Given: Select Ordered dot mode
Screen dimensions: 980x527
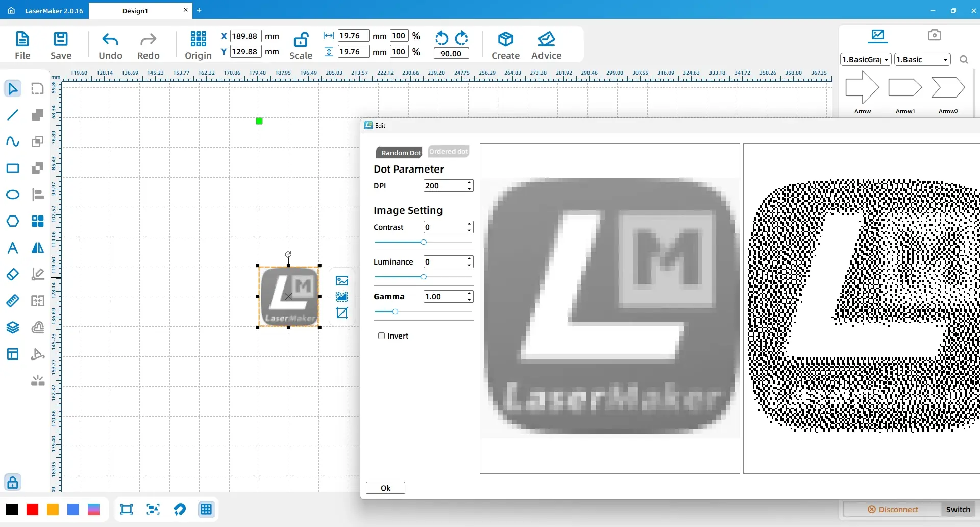Looking at the screenshot, I should [448, 152].
